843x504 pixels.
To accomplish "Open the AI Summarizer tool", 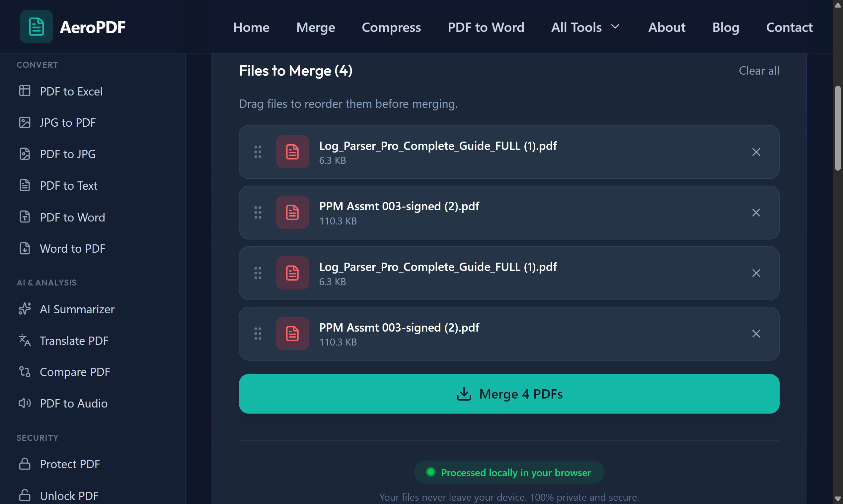I will [77, 309].
